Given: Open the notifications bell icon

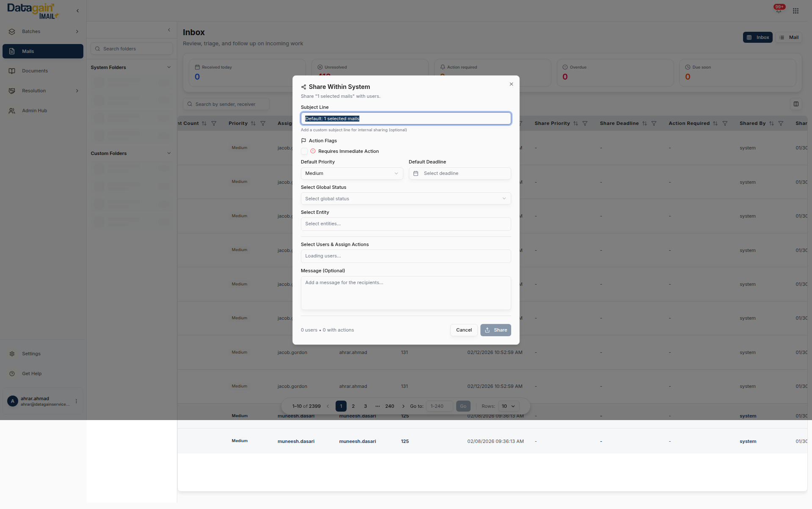Looking at the screenshot, I should (x=778, y=11).
